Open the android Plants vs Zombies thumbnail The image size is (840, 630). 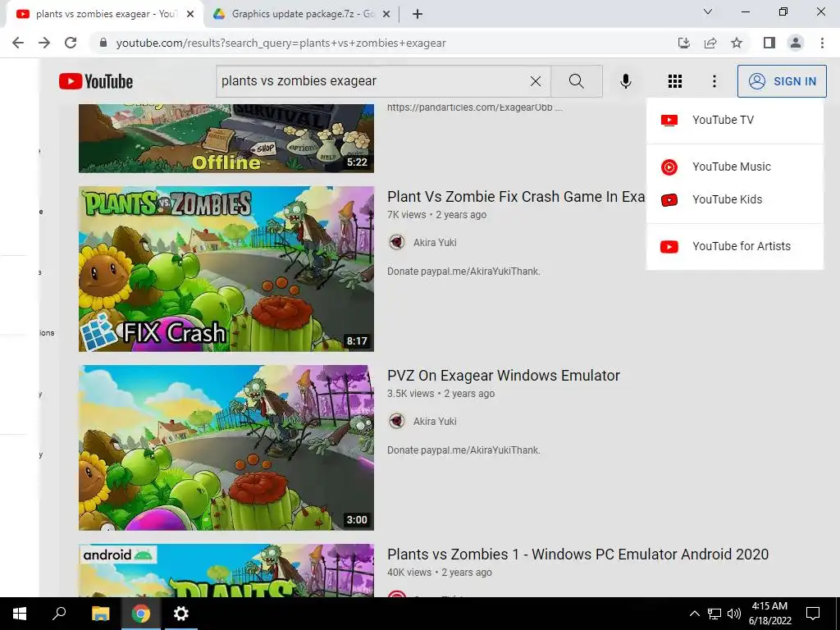226,571
